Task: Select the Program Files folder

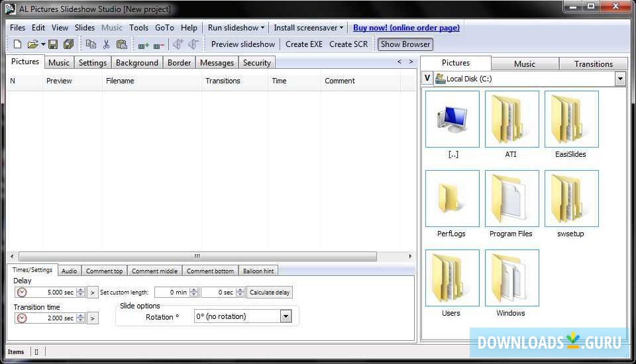Action: coord(512,199)
